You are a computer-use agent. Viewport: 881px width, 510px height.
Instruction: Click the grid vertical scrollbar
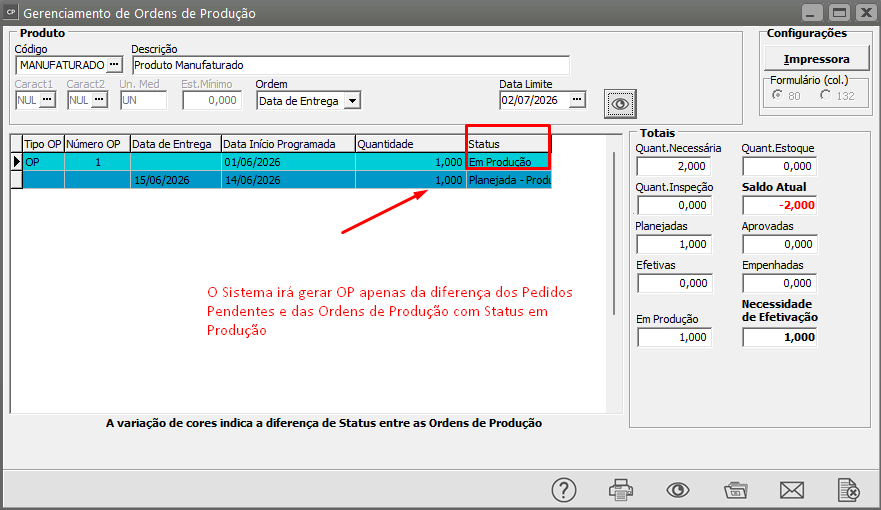tap(614, 233)
